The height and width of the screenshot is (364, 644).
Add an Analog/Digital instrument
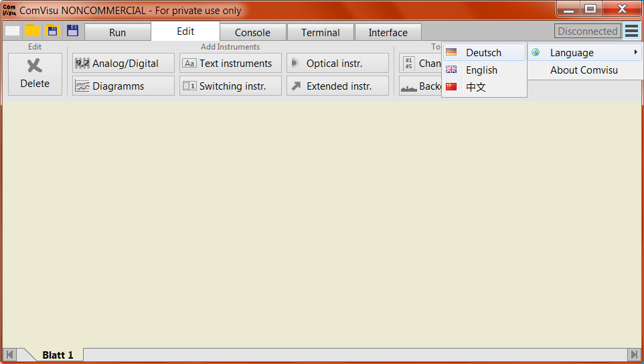(123, 63)
